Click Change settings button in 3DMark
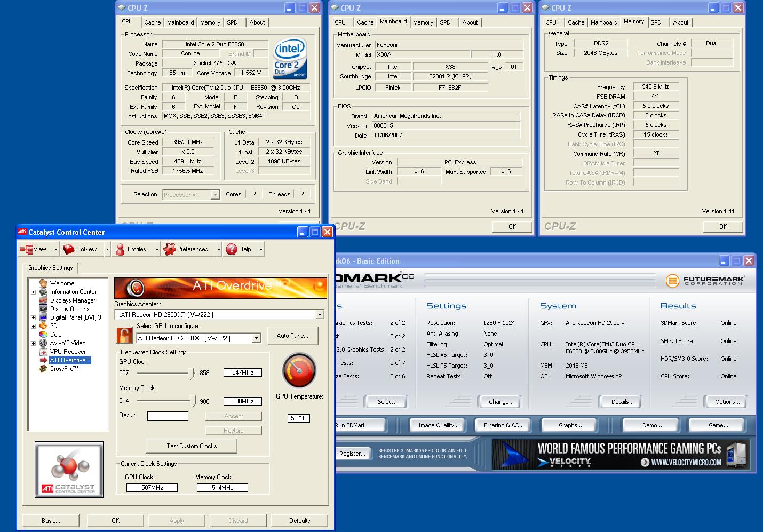Viewport: 763px width, 532px height. pyautogui.click(x=501, y=402)
